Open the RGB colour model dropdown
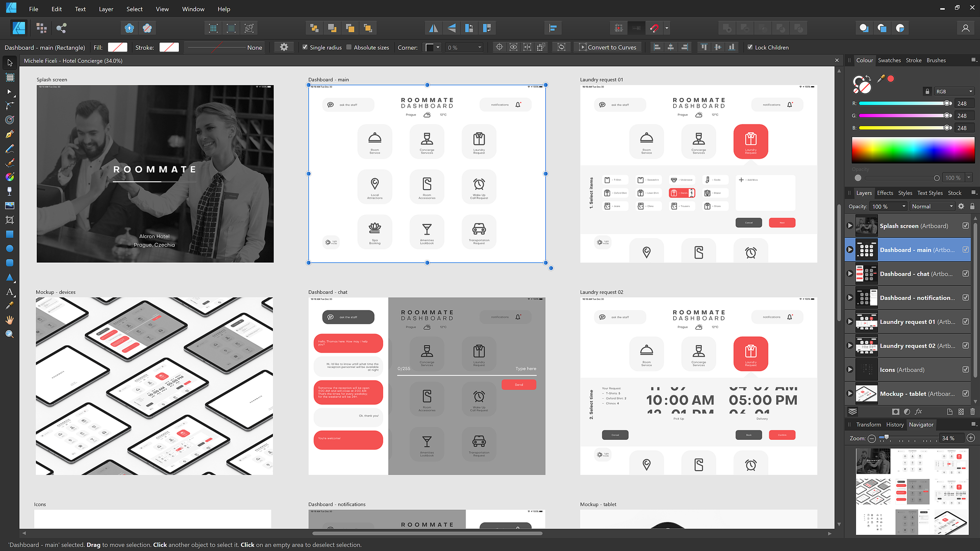Image resolution: width=980 pixels, height=551 pixels. pyautogui.click(x=954, y=92)
